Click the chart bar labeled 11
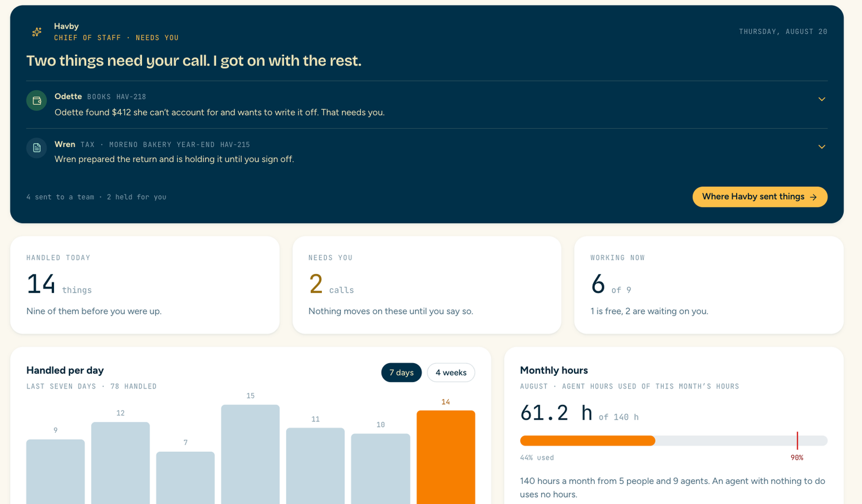Screen dimensions: 862x504 pos(315,465)
